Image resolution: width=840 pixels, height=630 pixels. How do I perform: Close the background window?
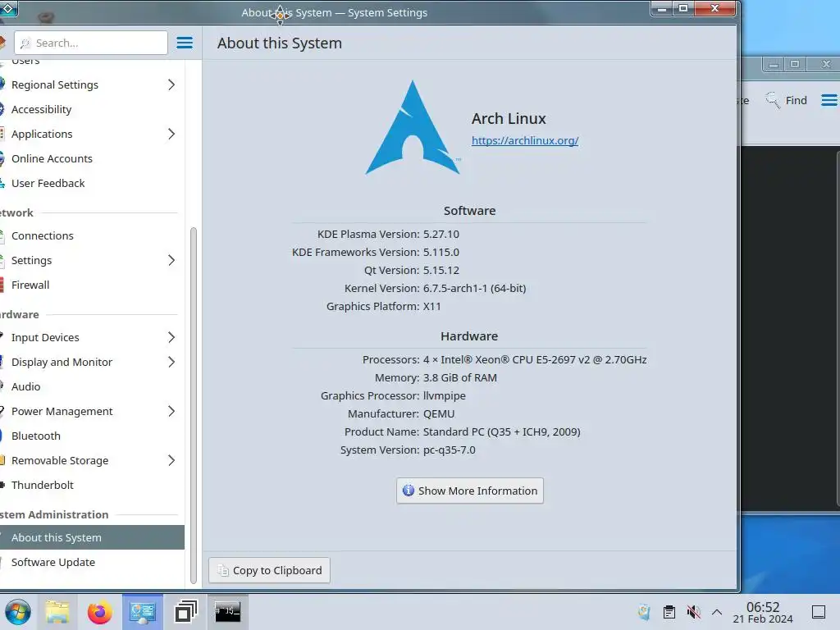826,64
